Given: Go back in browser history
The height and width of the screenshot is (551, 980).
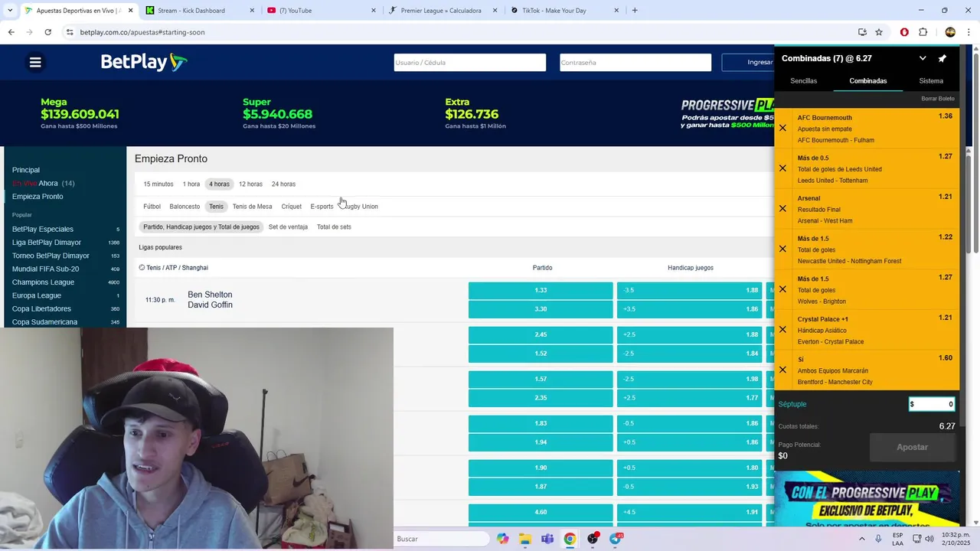Looking at the screenshot, I should (x=11, y=32).
